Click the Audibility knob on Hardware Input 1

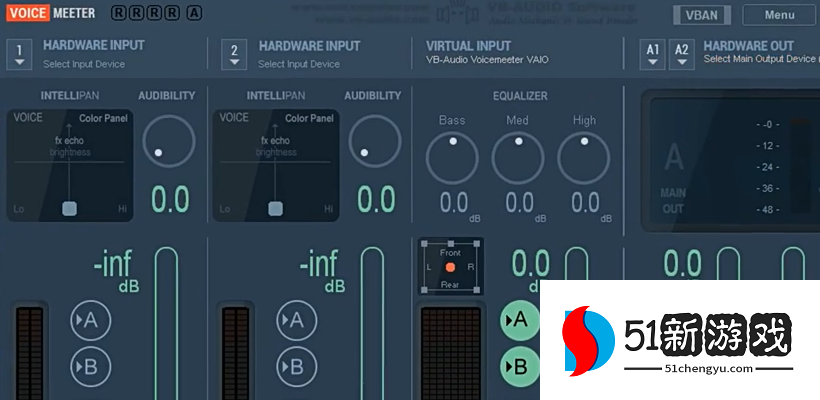click(x=168, y=141)
